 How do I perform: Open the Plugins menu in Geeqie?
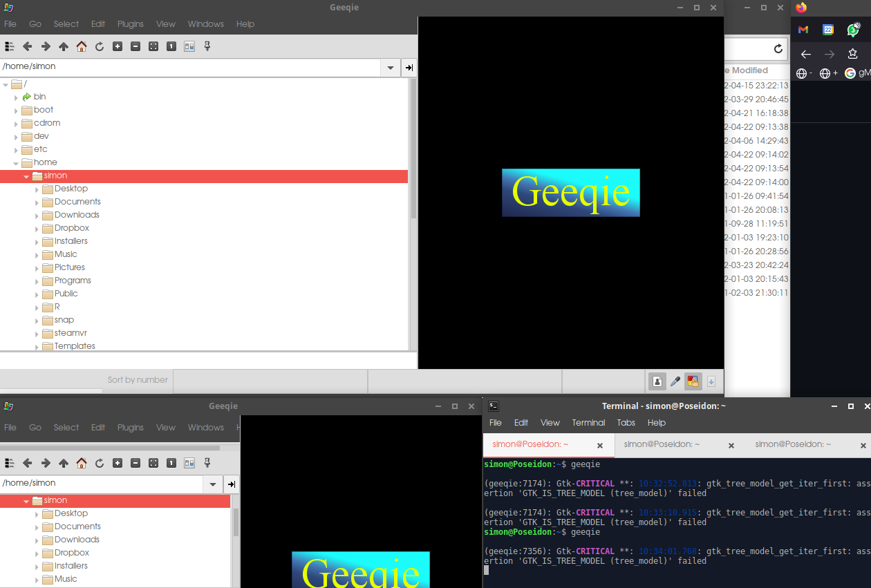pos(130,23)
